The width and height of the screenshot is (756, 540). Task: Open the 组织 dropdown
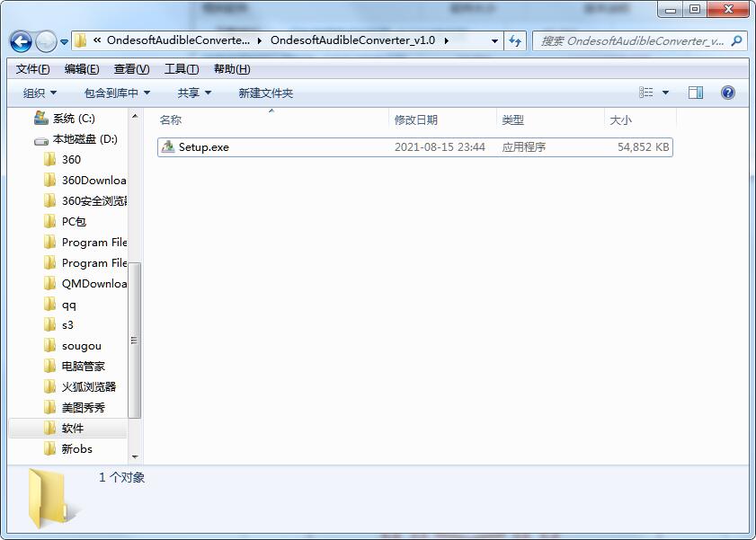tap(40, 93)
